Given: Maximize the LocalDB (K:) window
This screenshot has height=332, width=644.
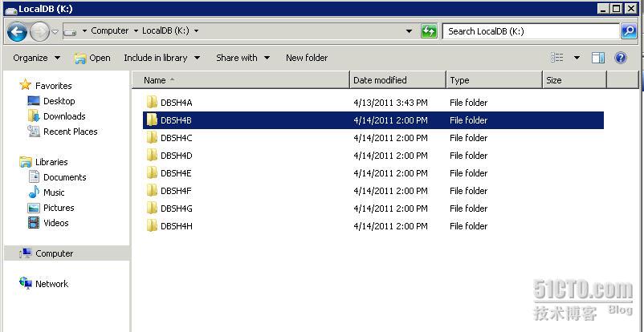Looking at the screenshot, I should [x=616, y=8].
